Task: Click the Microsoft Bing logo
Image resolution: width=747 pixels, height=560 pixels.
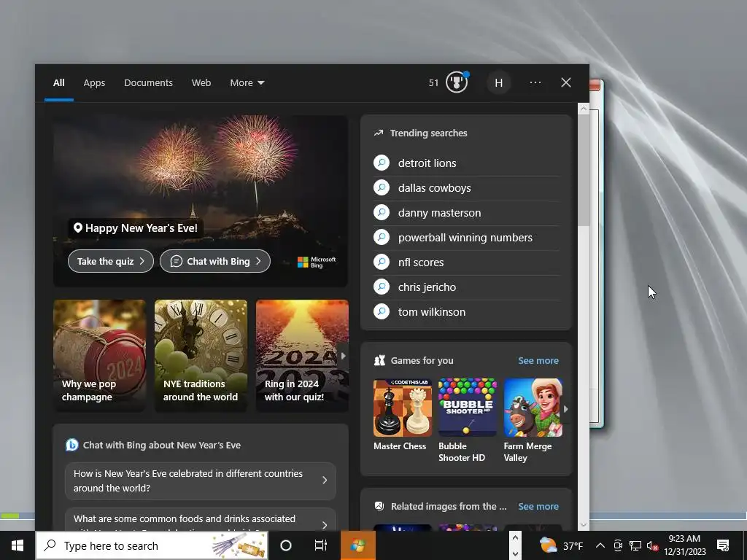Action: click(317, 262)
